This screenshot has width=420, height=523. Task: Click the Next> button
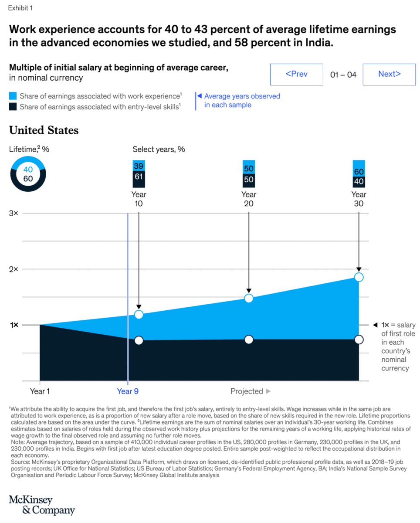click(389, 74)
